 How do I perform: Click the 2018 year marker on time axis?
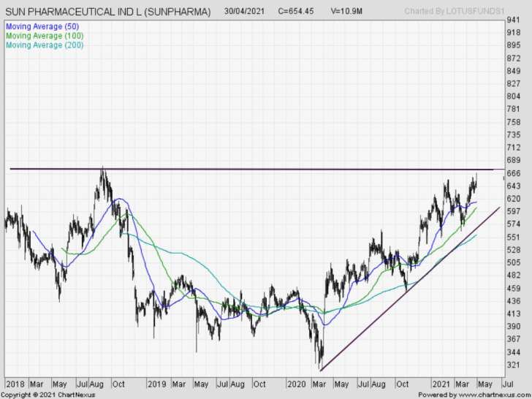pyautogui.click(x=15, y=383)
